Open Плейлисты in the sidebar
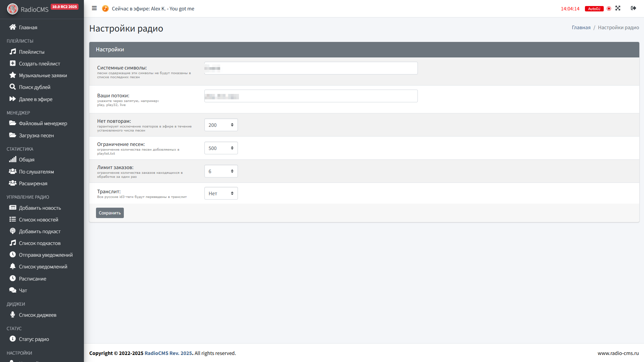Screen dimensions: 644x362 32,52
